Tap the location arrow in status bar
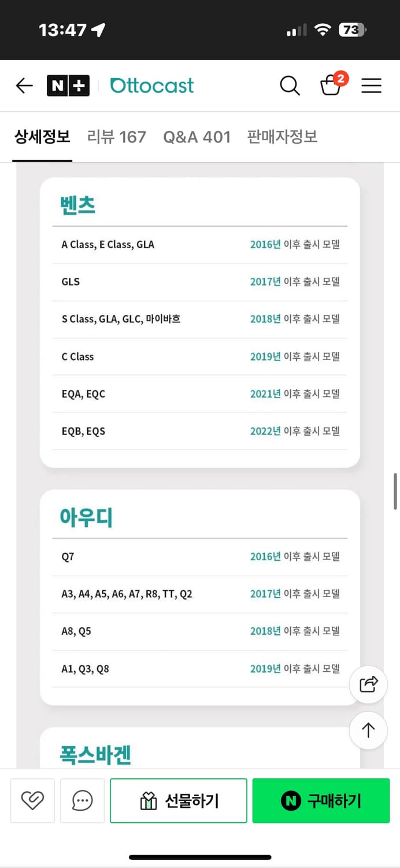The width and height of the screenshot is (400, 868). click(x=98, y=30)
